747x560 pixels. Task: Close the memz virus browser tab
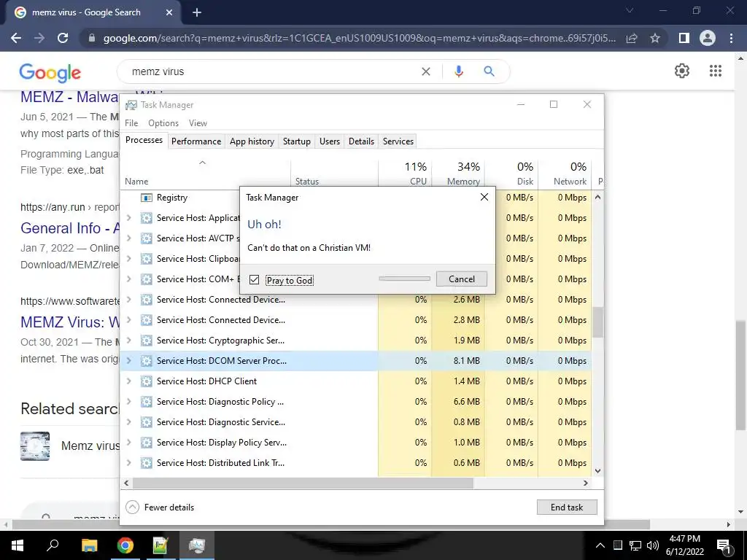click(x=169, y=12)
